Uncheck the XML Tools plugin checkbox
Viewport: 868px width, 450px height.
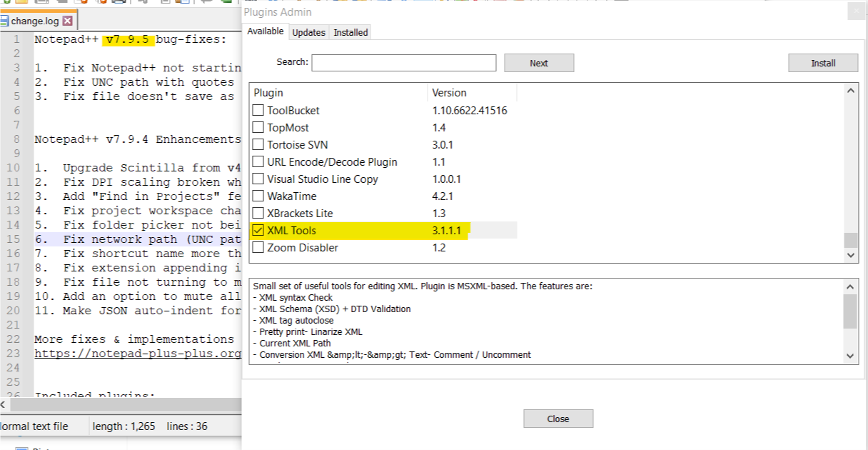pos(258,231)
